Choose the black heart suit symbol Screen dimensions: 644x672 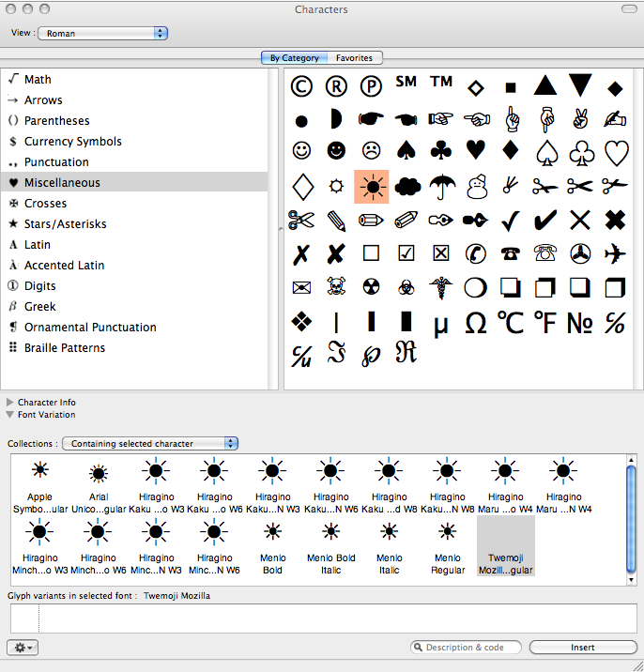pyautogui.click(x=476, y=150)
